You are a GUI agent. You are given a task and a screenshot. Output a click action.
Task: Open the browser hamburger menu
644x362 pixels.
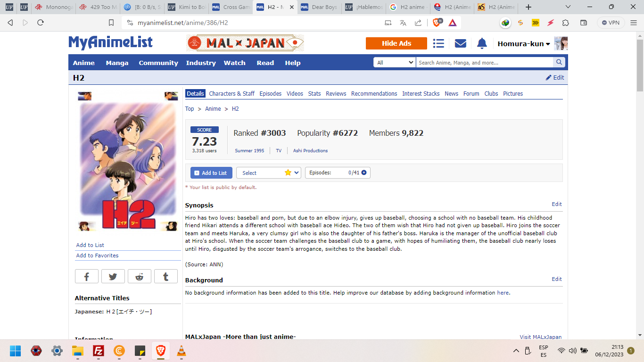coord(634,22)
